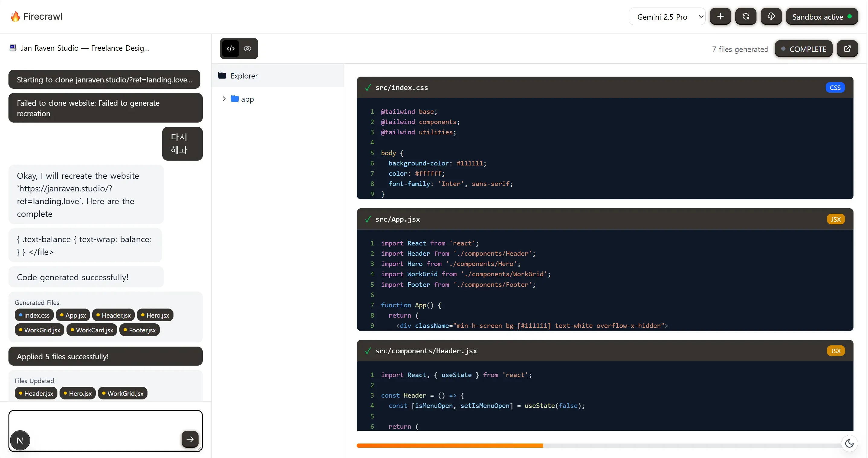Click the WorkCard.jsx file chip
868x458 pixels.
coord(92,330)
